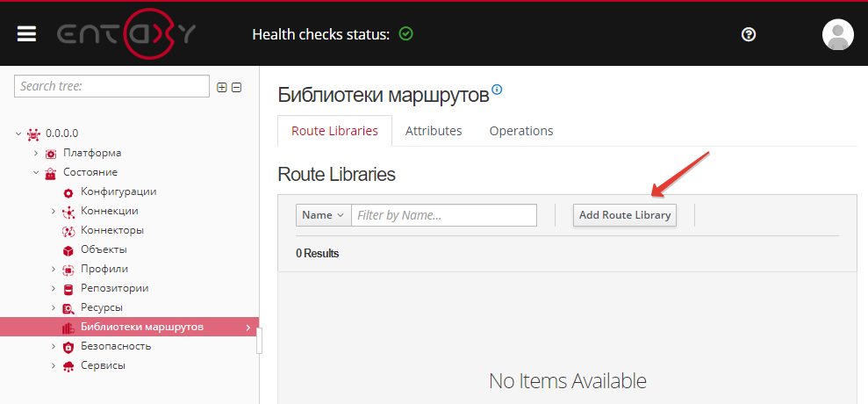The width and height of the screenshot is (868, 404).
Task: Select the Безопасность tree item
Action: 116,346
